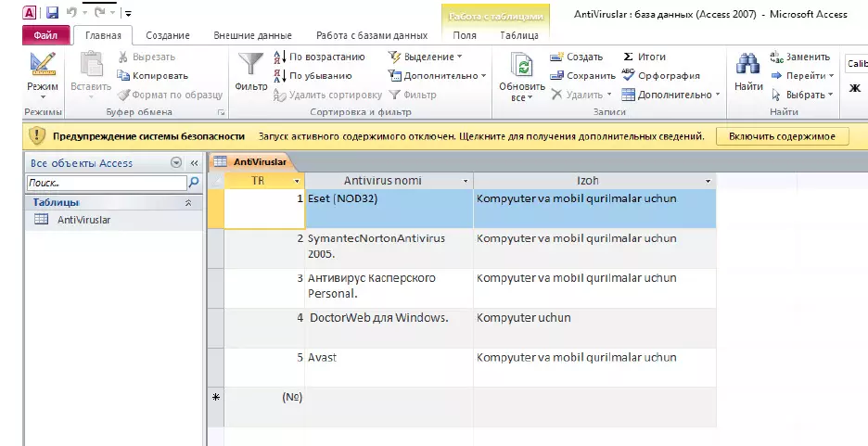The width and height of the screenshot is (868, 446).
Task: Click the font name box
Action: 856,64
